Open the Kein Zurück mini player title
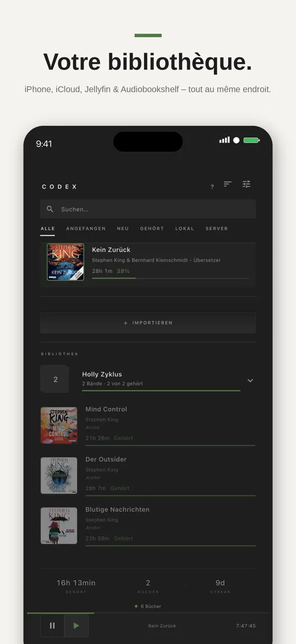 pyautogui.click(x=162, y=626)
